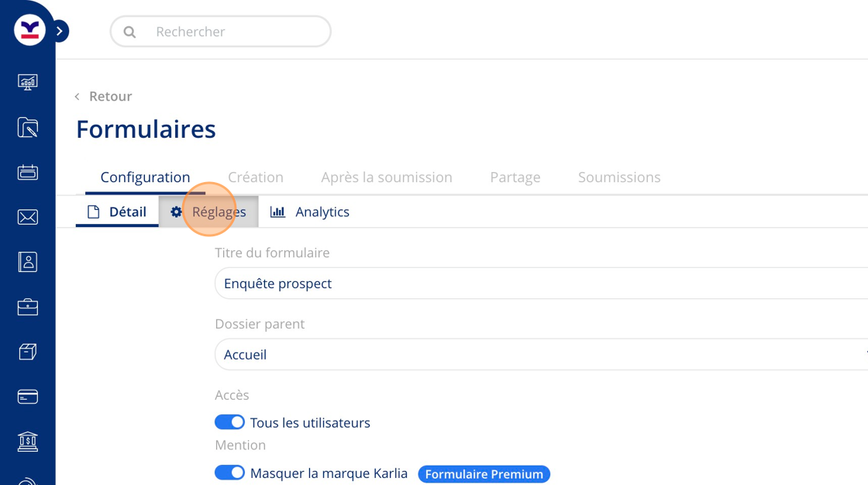This screenshot has height=485, width=868.
Task: Open the mail envelope icon in sidebar
Action: pyautogui.click(x=28, y=217)
